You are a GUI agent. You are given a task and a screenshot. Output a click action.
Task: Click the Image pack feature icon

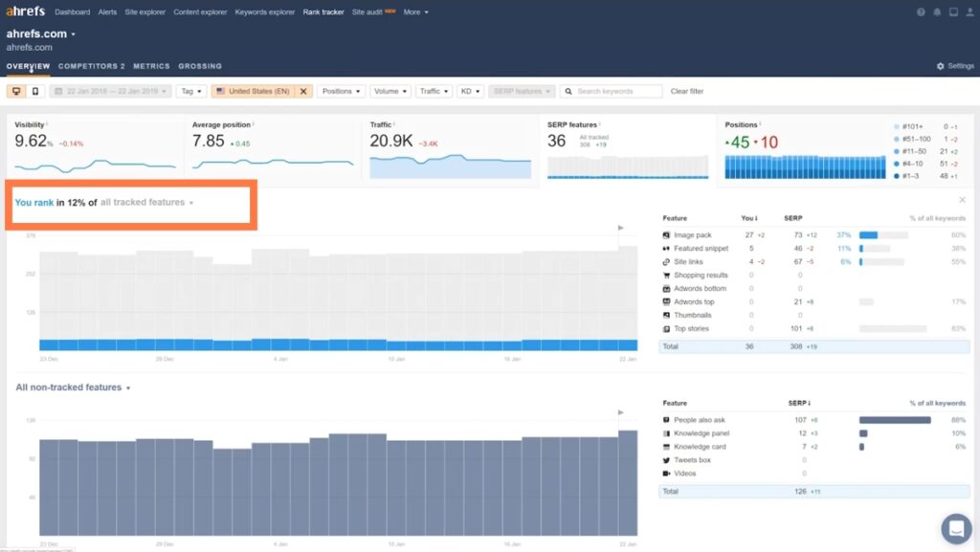(666, 235)
